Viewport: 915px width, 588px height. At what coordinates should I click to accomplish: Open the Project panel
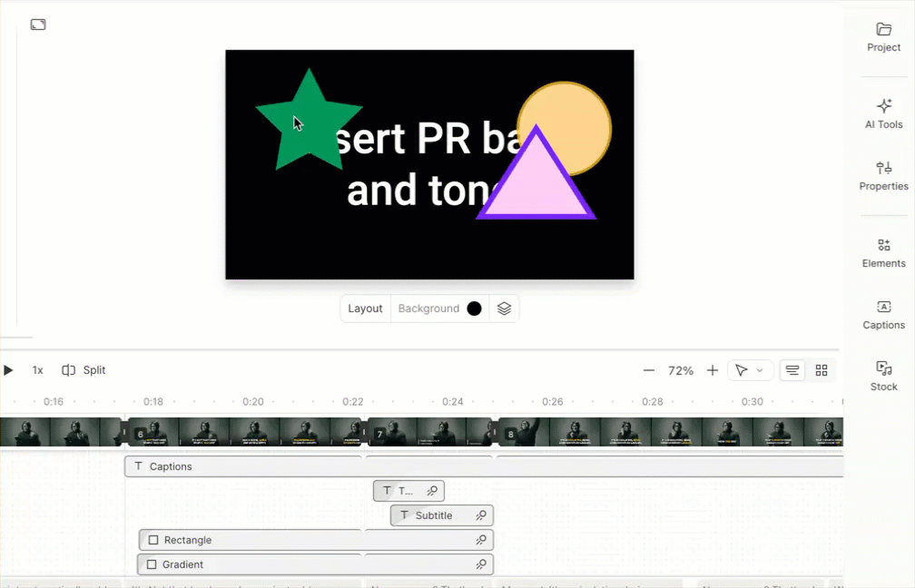(883, 37)
